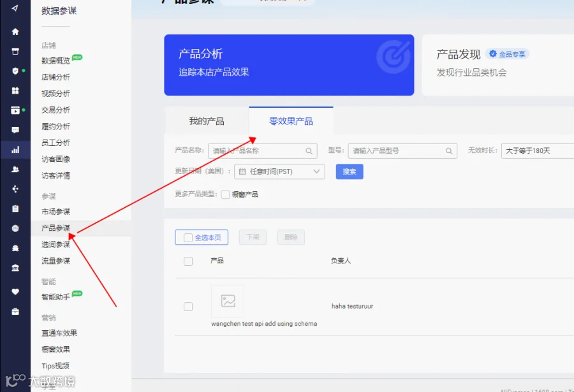574x392 pixels.
Task: Click the shield icon in left sidebar
Action: pos(15,71)
